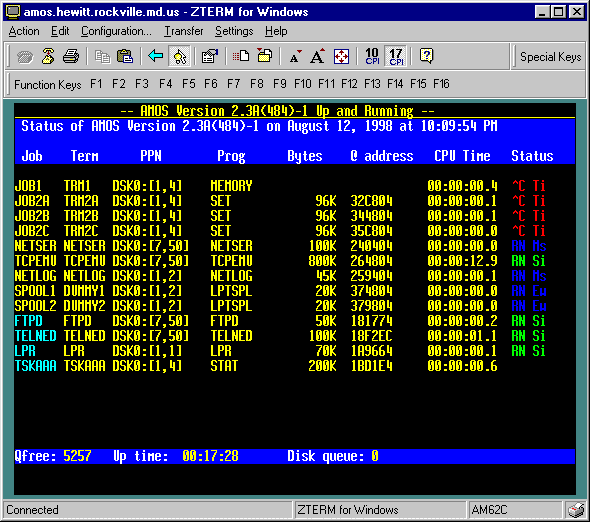590x522 pixels.
Task: Click the Special Keys button
Action: point(550,57)
